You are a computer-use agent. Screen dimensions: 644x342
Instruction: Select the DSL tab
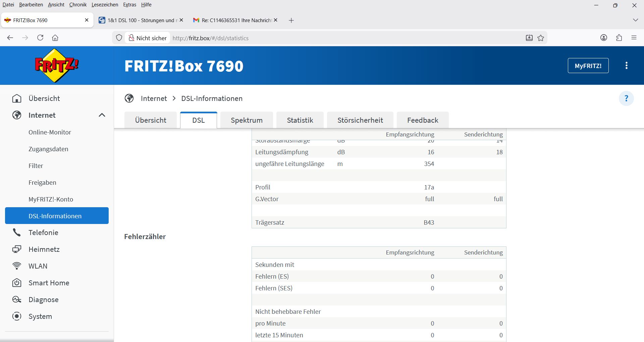199,120
